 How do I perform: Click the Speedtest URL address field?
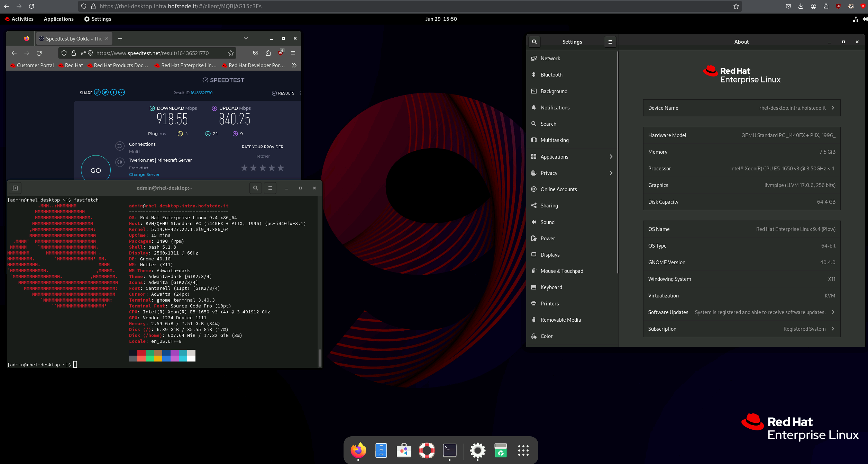tap(152, 53)
